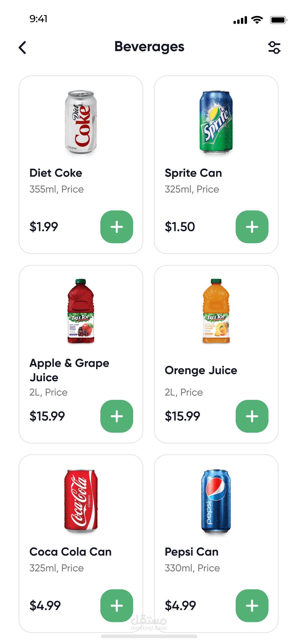Add Orenge Juice to cart

[252, 416]
